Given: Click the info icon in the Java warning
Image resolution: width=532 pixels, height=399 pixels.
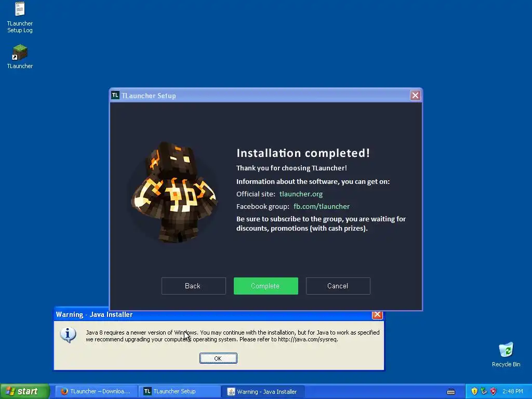Looking at the screenshot, I should [68, 335].
